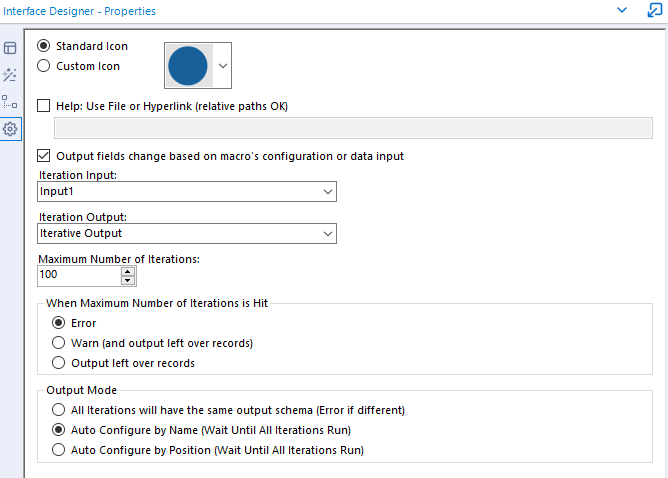
Task: Click the blue circle macro icon preview
Action: pyautogui.click(x=188, y=66)
